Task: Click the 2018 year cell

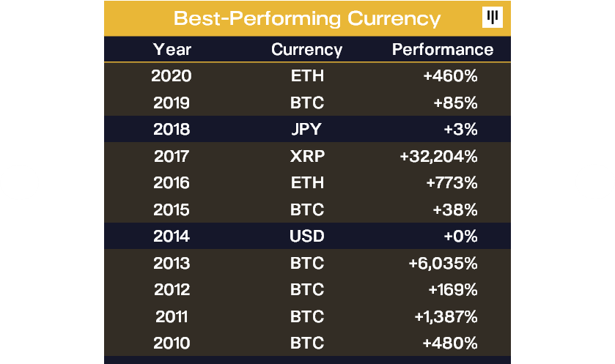Action: [x=172, y=130]
